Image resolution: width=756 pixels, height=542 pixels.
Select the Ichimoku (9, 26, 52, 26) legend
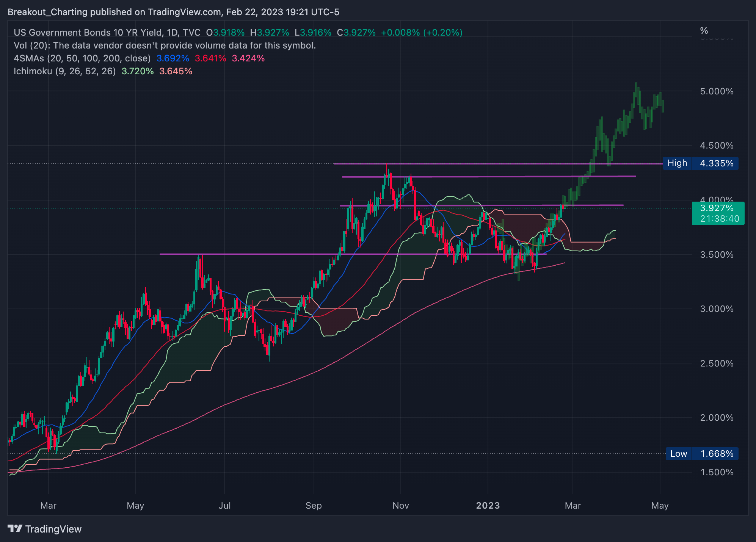click(x=64, y=71)
